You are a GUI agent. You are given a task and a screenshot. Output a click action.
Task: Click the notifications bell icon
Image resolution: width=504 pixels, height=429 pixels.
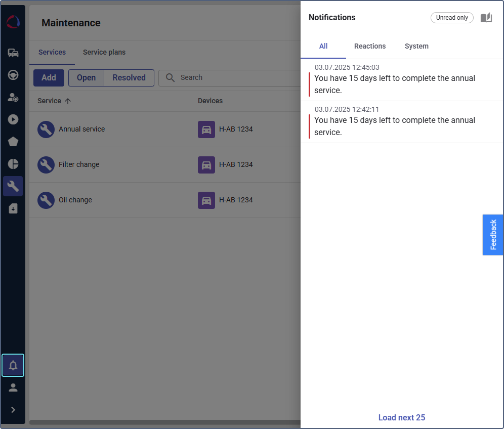point(13,365)
